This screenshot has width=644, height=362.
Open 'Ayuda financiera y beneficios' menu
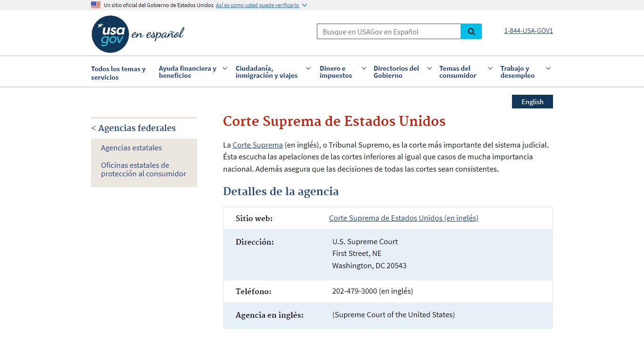(x=188, y=72)
